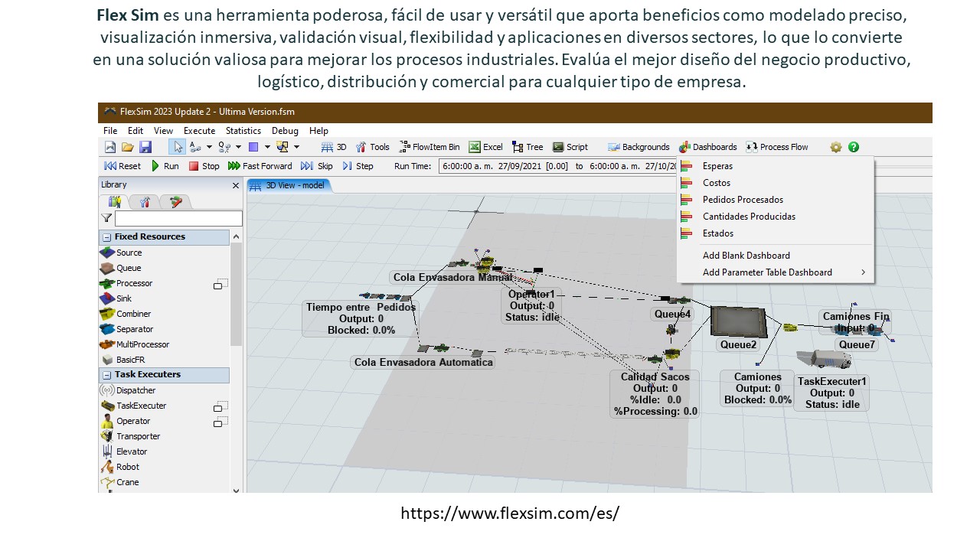The height and width of the screenshot is (551, 980).
Task: Open selection square tool dropdown arrow
Action: click(x=267, y=147)
